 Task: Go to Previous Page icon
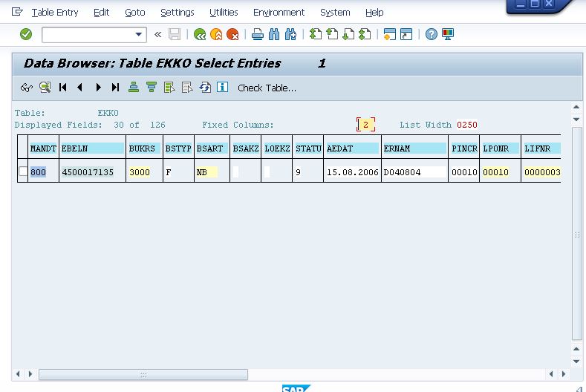pyautogui.click(x=332, y=34)
